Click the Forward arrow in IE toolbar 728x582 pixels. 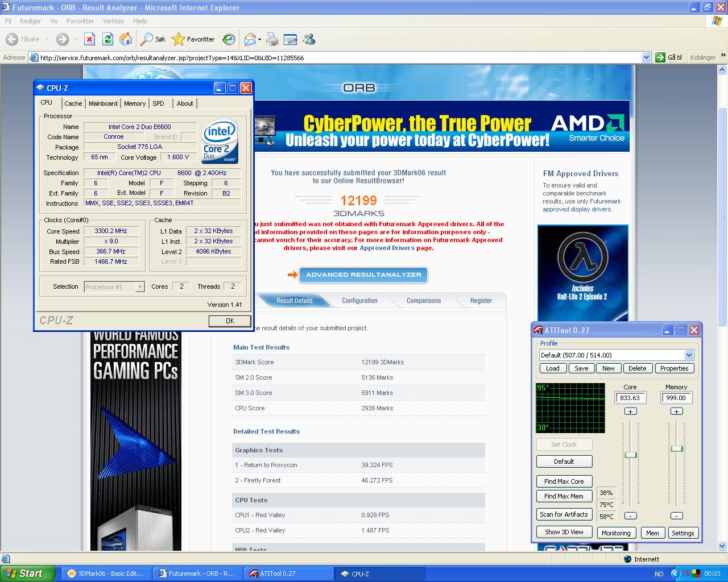pos(63,39)
